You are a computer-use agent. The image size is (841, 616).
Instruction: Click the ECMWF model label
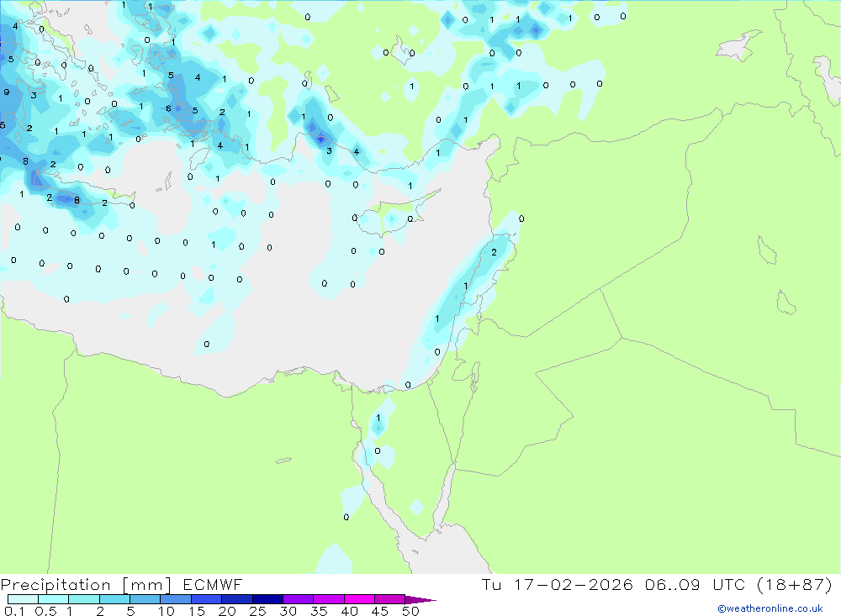point(213,584)
